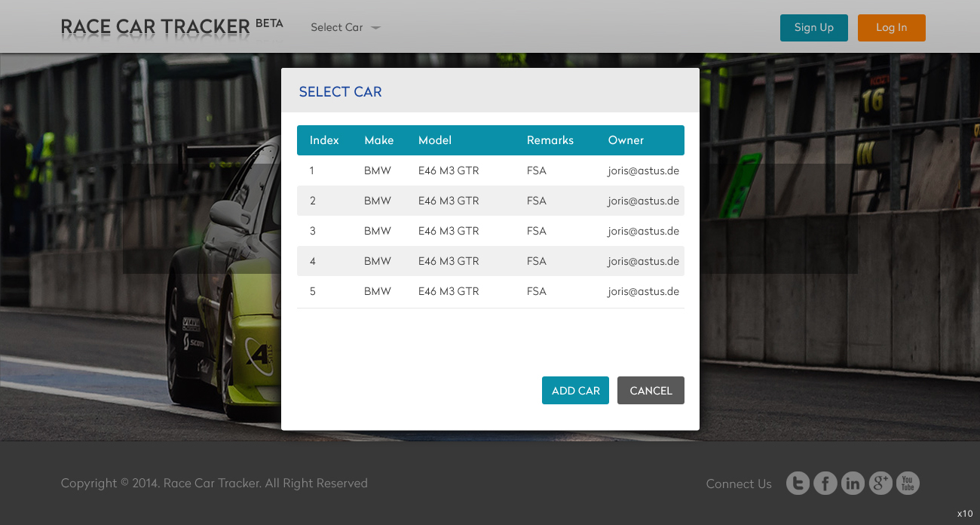
Task: Cancel the Select Car dialog
Action: 651,391
